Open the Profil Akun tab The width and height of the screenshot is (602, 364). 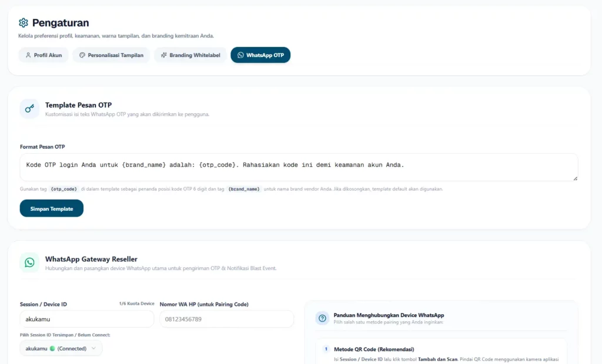click(44, 55)
